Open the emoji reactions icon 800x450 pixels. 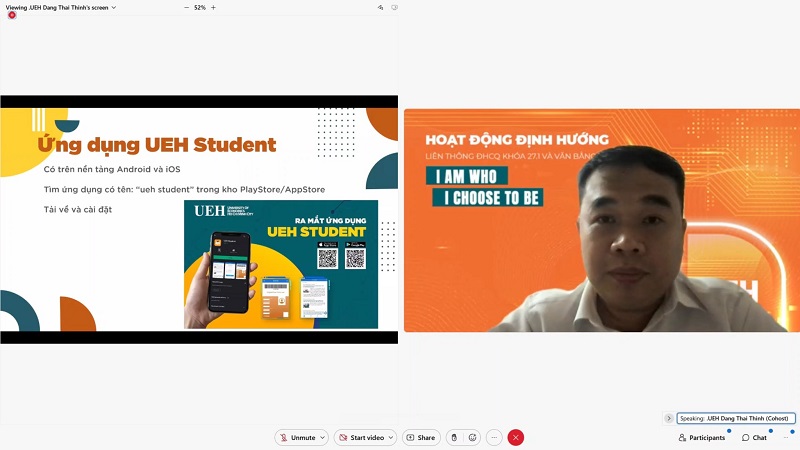click(x=472, y=437)
